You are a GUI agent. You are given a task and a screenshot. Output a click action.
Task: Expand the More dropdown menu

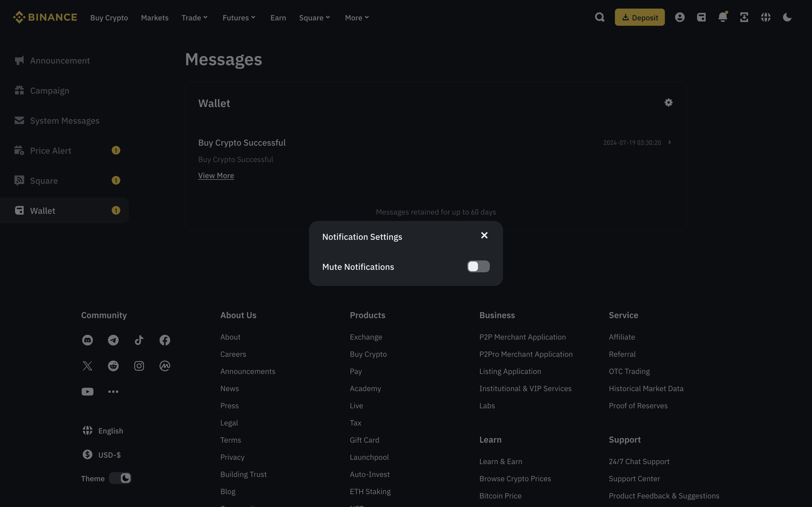357,18
